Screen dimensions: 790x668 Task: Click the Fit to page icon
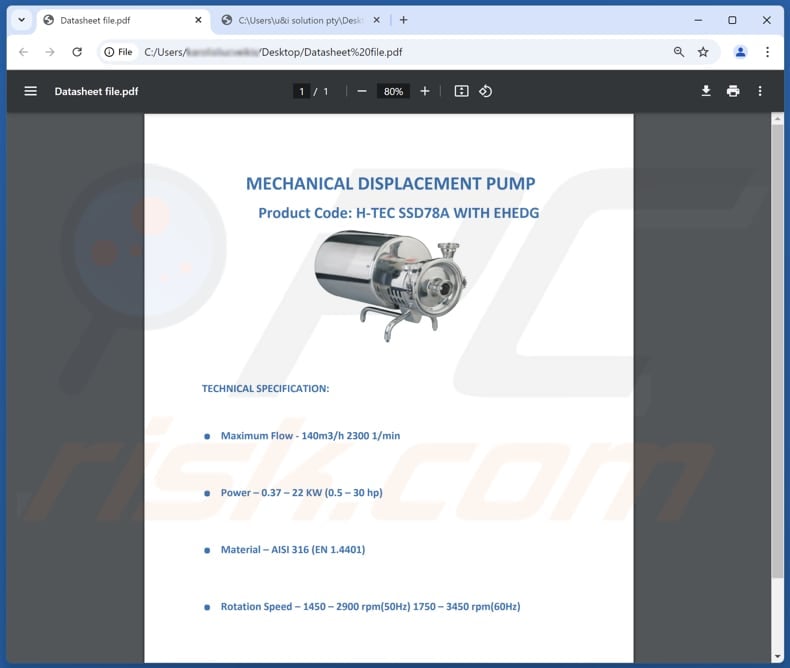click(462, 91)
